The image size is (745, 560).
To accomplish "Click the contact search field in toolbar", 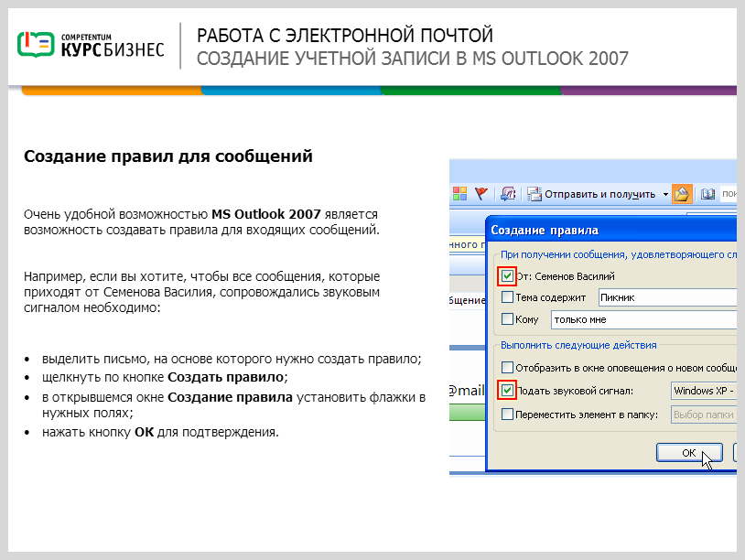I will click(x=729, y=194).
